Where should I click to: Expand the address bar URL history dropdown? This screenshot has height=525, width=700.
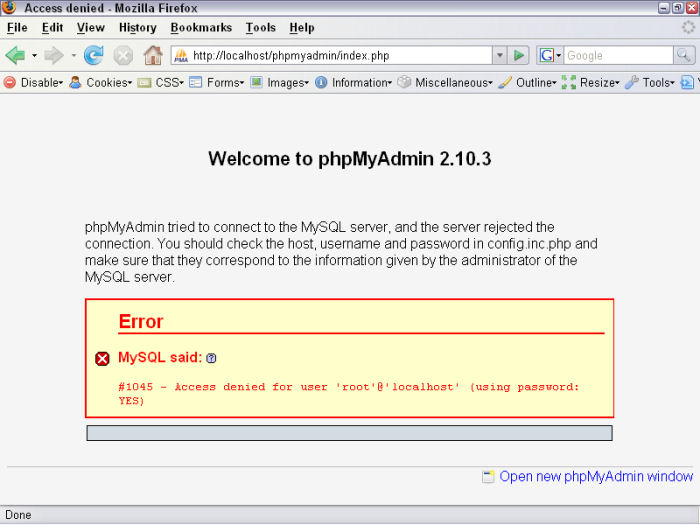pos(500,55)
